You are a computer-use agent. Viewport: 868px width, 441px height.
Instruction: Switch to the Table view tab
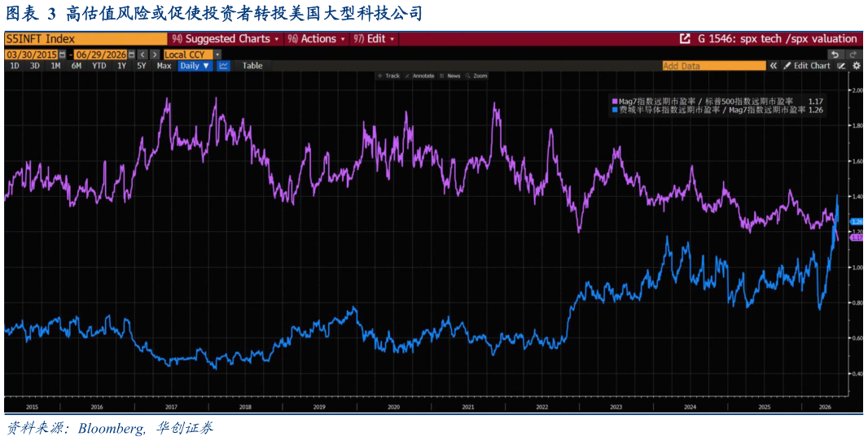(252, 66)
